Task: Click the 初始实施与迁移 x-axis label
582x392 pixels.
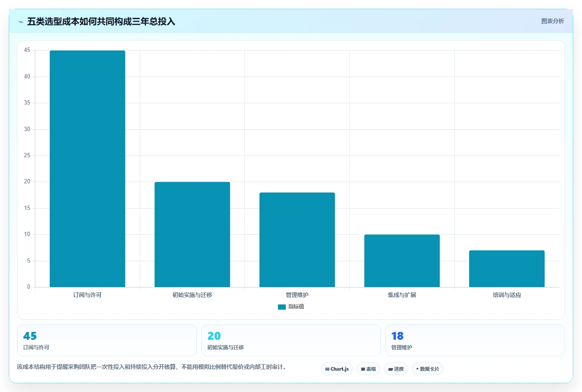Action: [192, 295]
